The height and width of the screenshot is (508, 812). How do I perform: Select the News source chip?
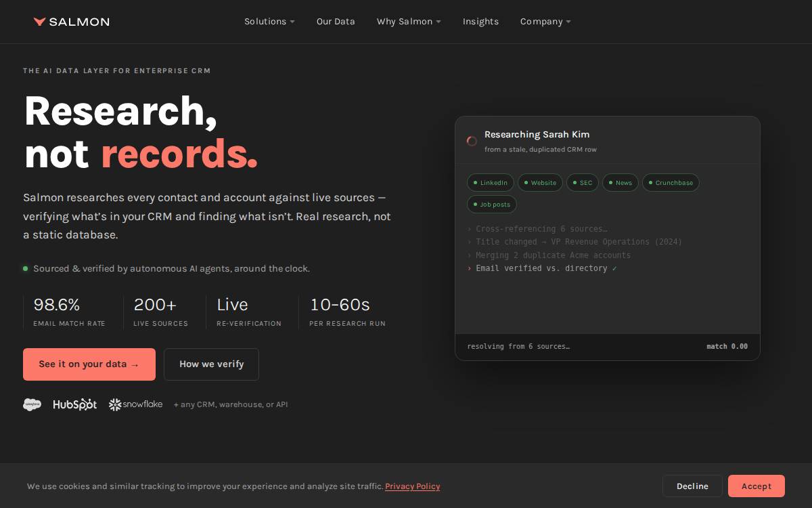621,183
